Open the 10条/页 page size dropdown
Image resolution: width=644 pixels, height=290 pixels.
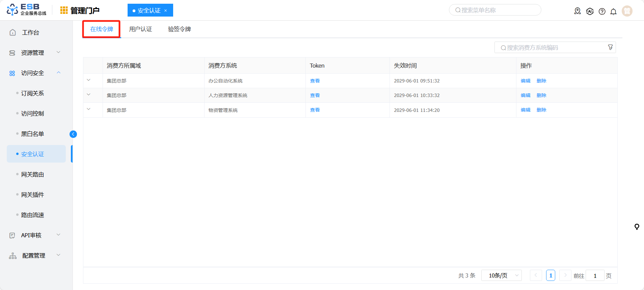point(501,275)
